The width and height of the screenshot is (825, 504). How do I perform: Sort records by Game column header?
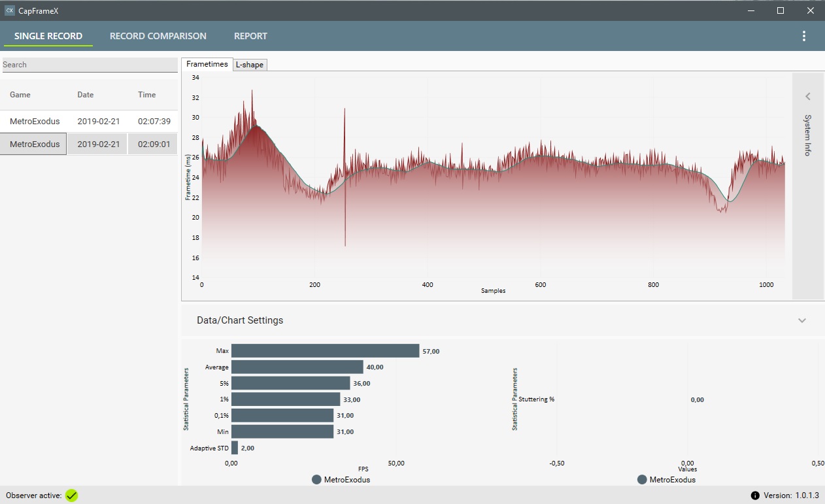coord(20,95)
